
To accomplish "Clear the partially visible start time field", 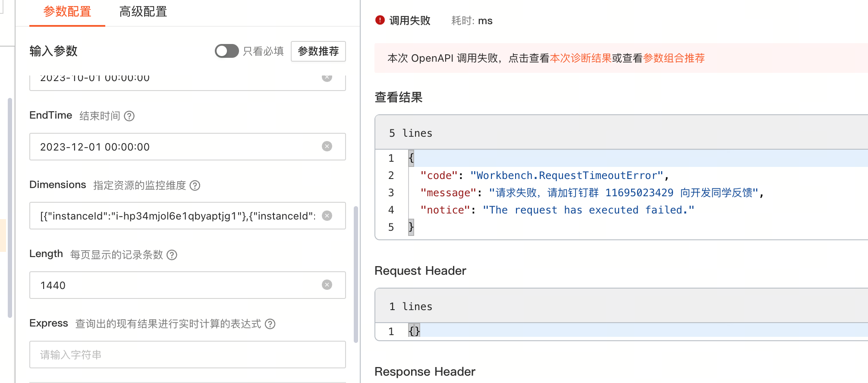I will tap(327, 78).
